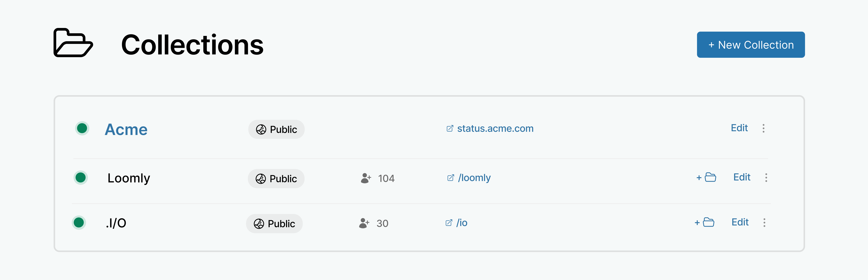Toggle the green status dot for Loomly
868x280 pixels.
coord(81,178)
